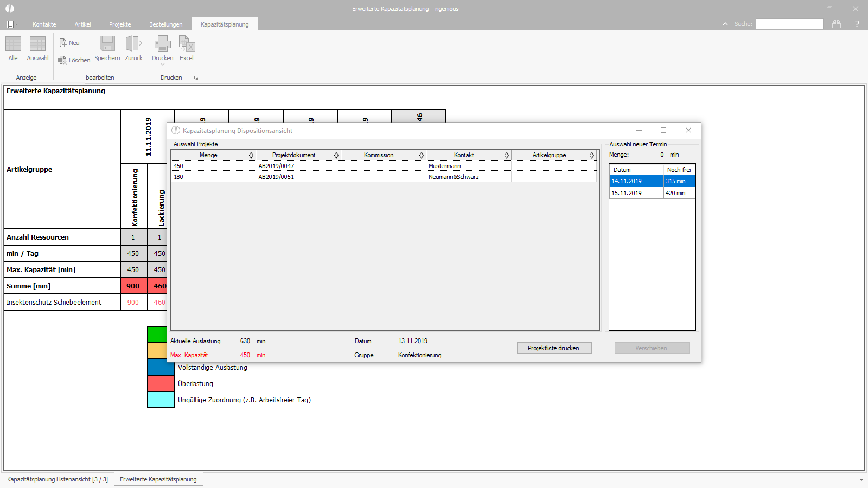
Task: Click the Löschen toolbar icon
Action: pyautogui.click(x=62, y=60)
